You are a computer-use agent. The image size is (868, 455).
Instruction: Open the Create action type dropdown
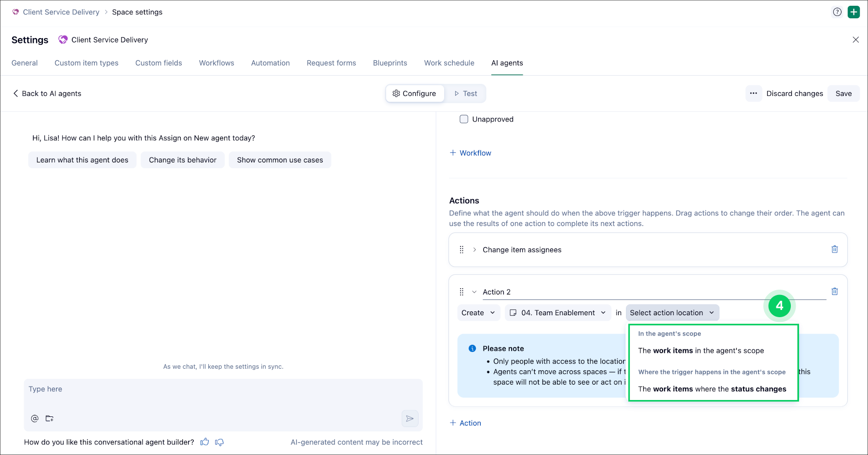[478, 313]
